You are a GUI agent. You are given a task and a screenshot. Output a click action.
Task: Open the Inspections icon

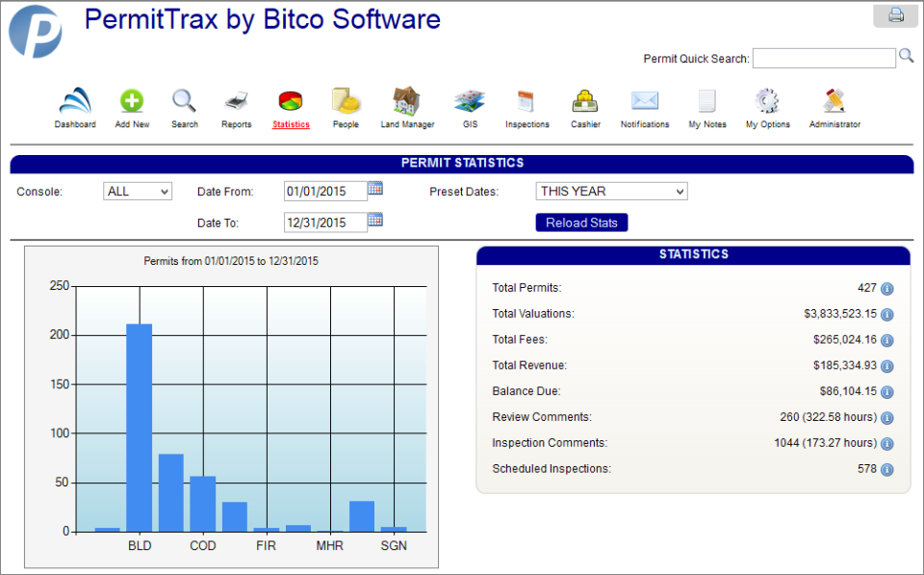(526, 101)
